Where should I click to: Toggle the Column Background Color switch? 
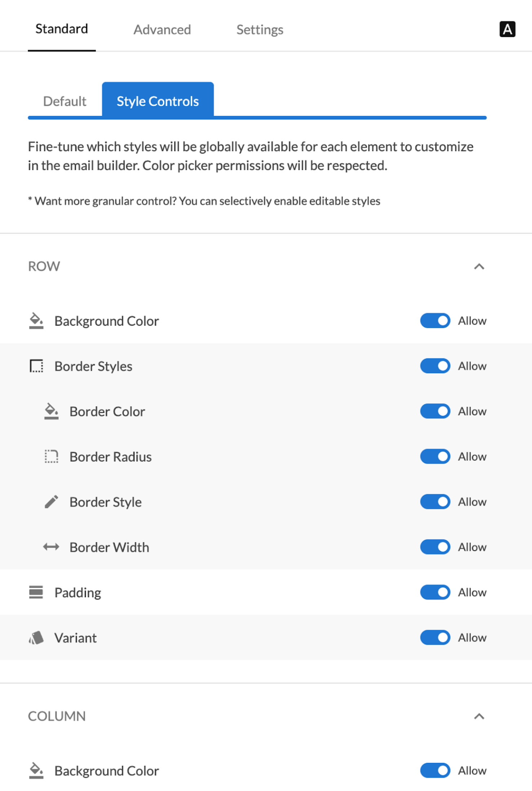[435, 770]
